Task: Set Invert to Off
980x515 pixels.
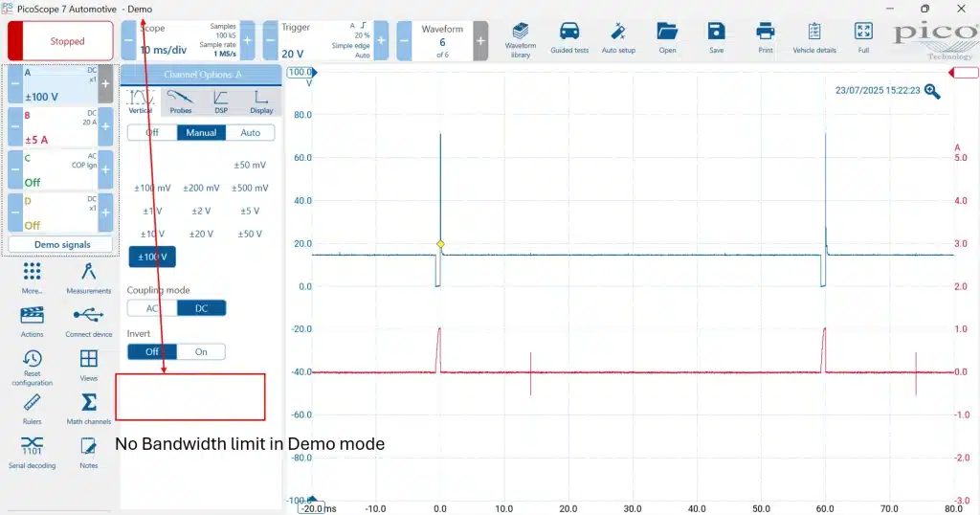Action: point(152,352)
